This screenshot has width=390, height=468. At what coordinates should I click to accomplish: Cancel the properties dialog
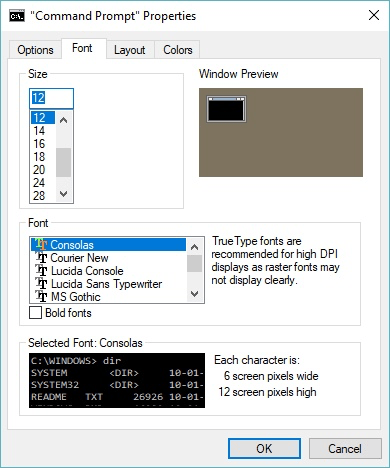[345, 448]
